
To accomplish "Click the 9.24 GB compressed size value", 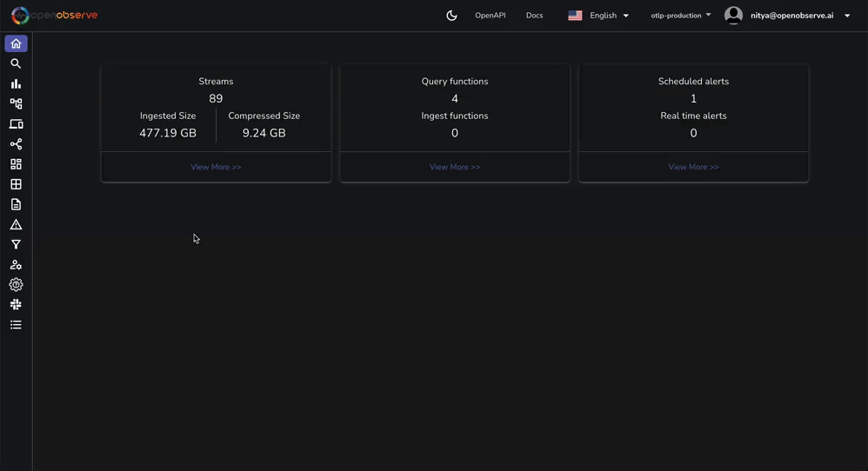I will (264, 133).
